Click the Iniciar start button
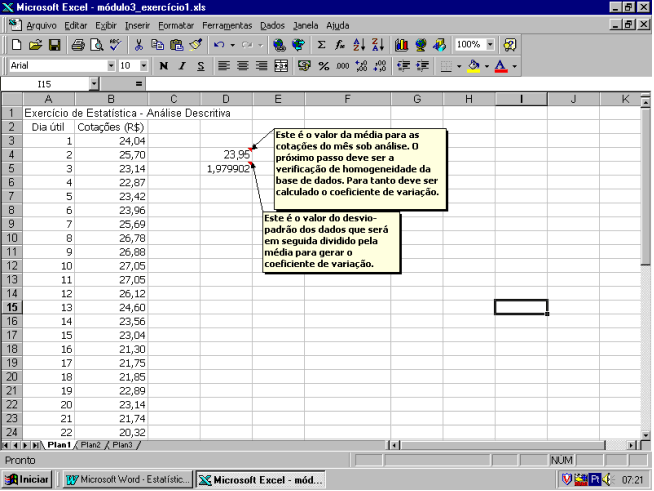The height and width of the screenshot is (491, 654). (29, 479)
